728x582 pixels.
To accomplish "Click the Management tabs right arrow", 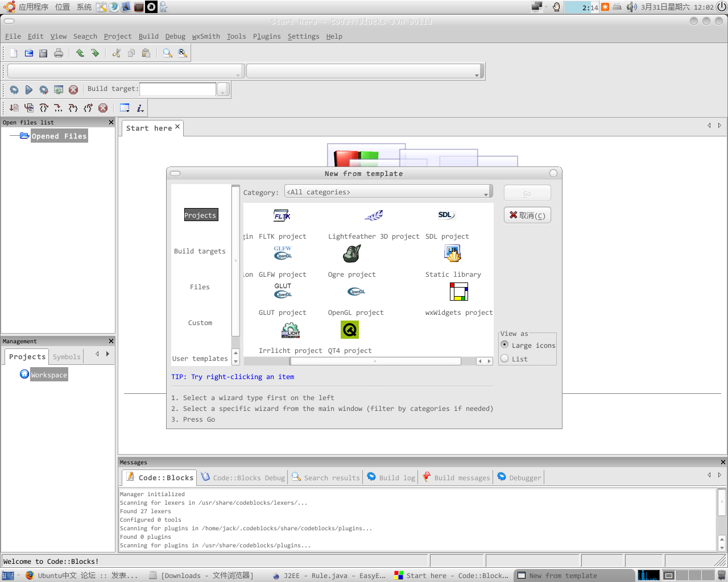I will point(107,354).
